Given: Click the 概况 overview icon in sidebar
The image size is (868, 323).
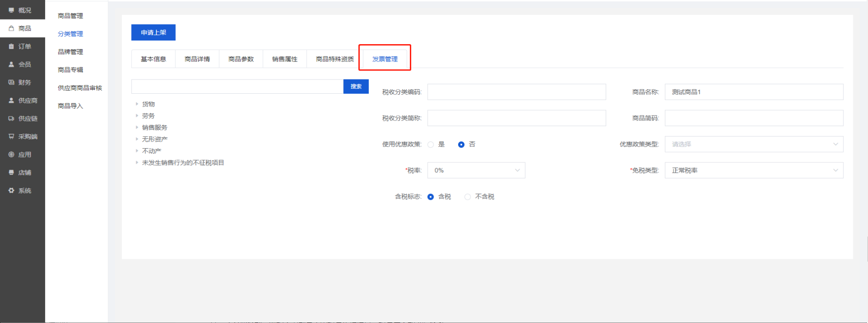Looking at the screenshot, I should click(11, 10).
